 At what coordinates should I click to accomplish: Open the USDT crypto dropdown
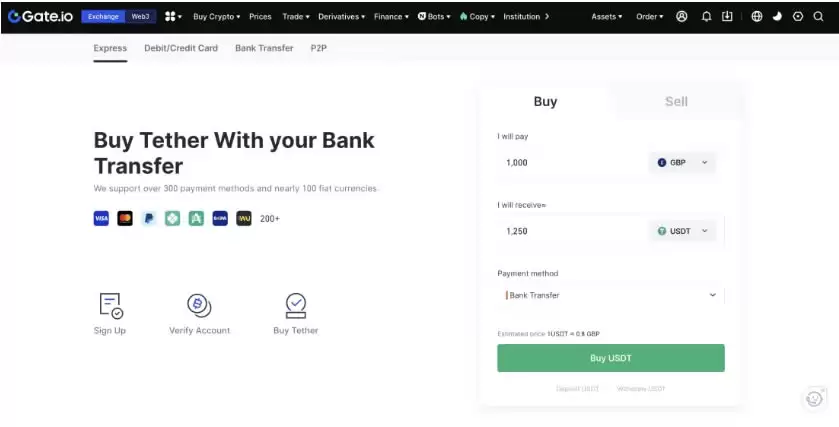(x=682, y=231)
